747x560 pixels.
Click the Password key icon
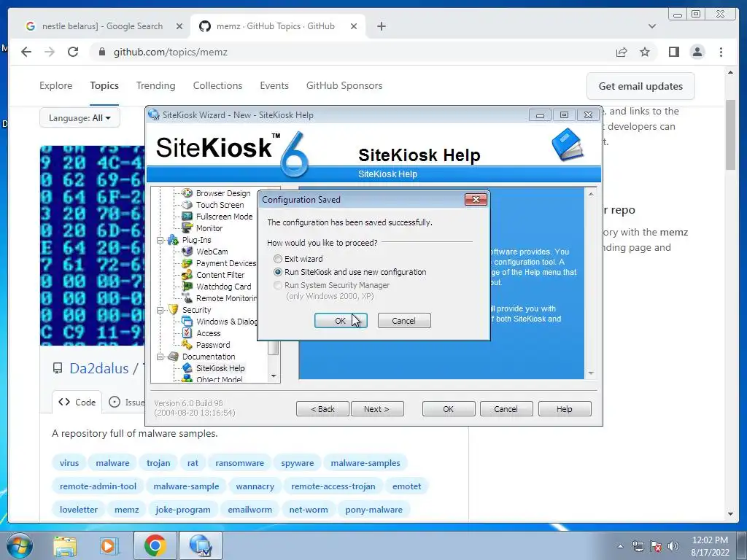pyautogui.click(x=187, y=345)
